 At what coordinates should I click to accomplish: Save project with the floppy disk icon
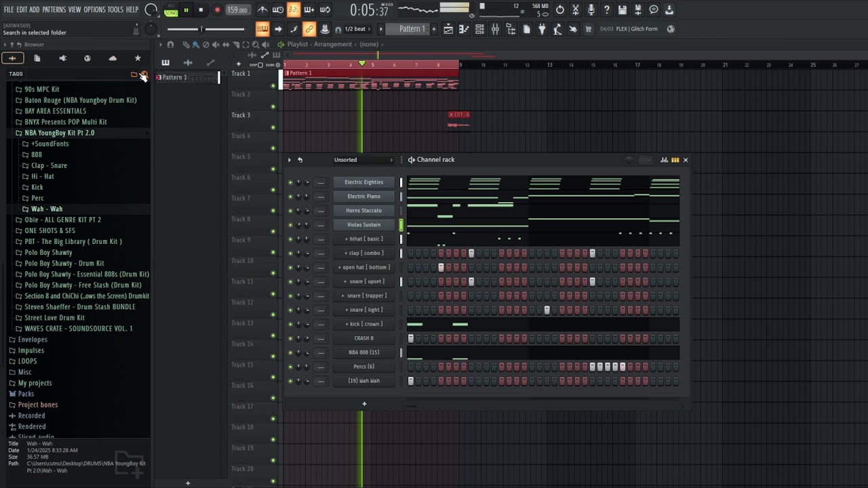coord(623,9)
